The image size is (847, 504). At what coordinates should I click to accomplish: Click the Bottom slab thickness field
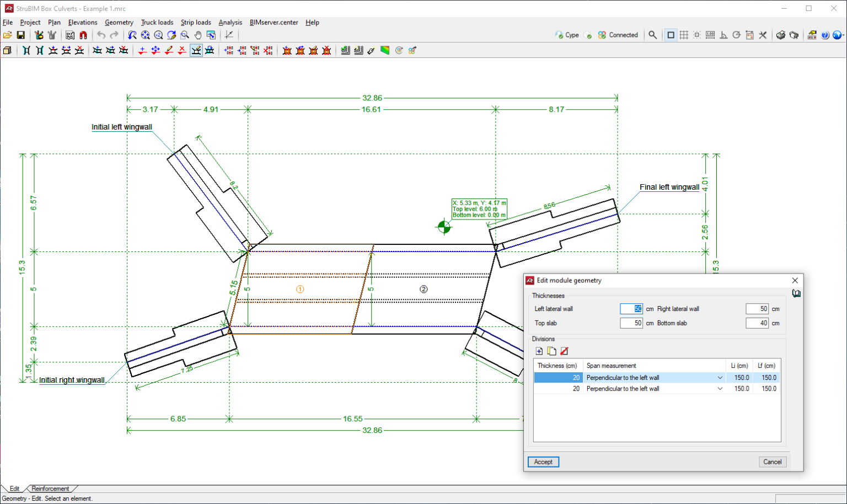757,323
